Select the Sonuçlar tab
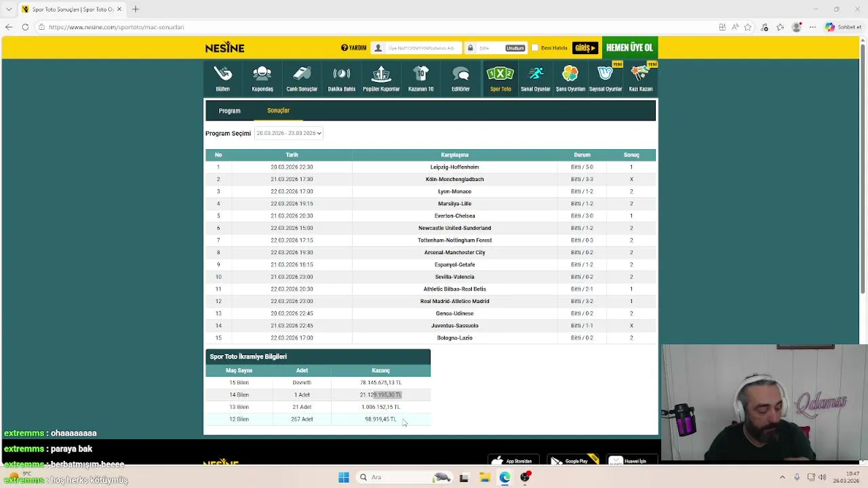Image resolution: width=868 pixels, height=488 pixels. point(278,110)
